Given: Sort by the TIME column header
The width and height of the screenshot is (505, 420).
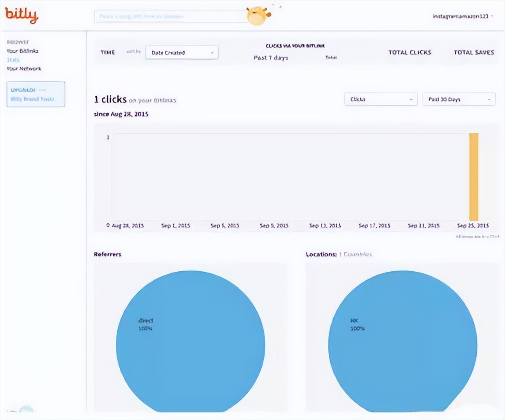Looking at the screenshot, I should point(108,52).
